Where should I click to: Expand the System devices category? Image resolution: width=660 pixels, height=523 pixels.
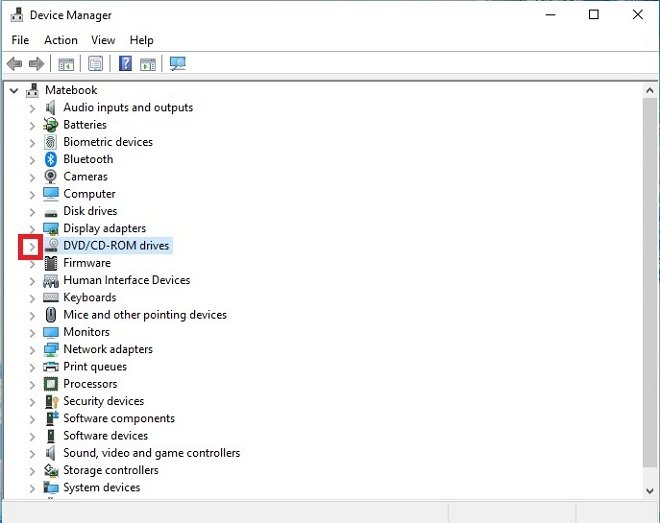(x=32, y=488)
